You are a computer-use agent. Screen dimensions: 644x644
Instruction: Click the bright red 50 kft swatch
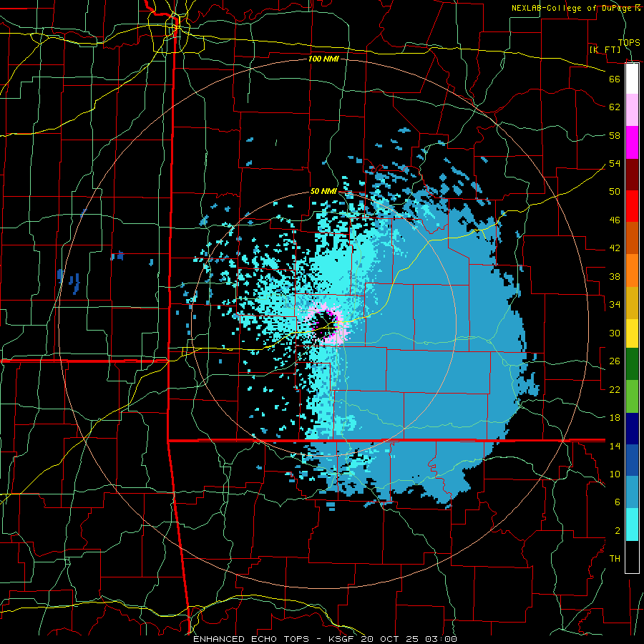(x=632, y=206)
